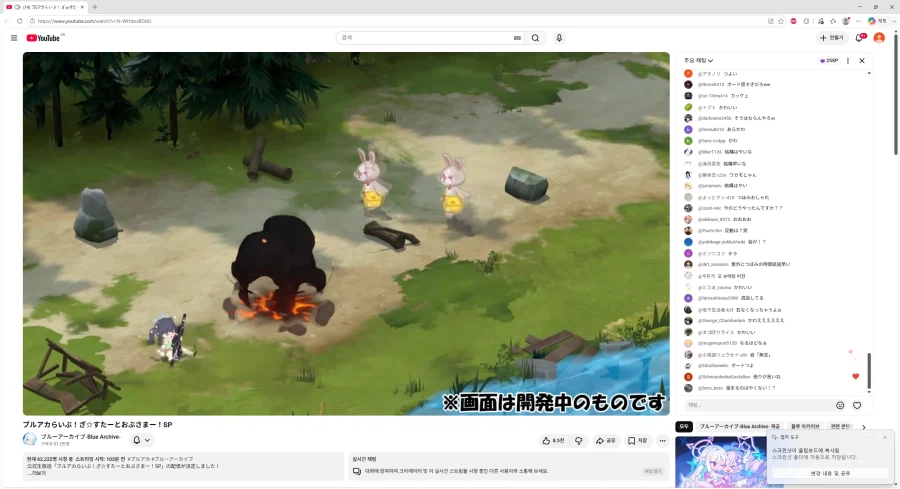Reload the page with browser refresh icon
This screenshot has height=489, width=900.
click(x=20, y=21)
